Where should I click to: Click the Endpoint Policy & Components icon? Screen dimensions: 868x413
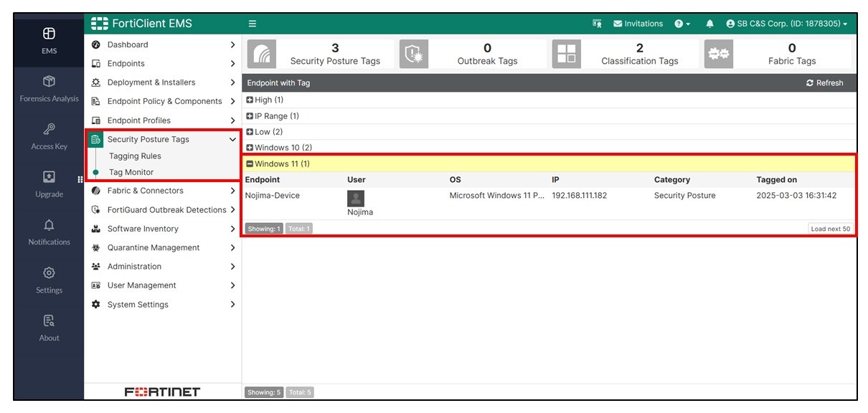pyautogui.click(x=95, y=101)
